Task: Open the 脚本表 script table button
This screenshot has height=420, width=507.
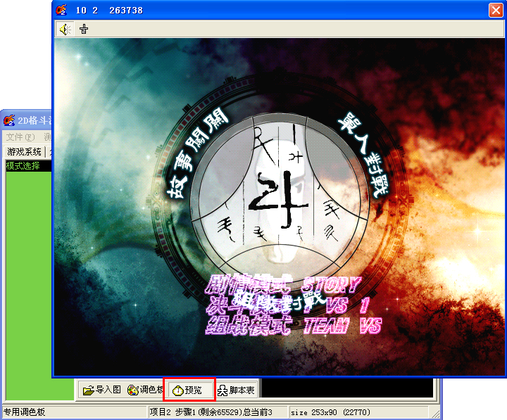Action: coord(236,390)
